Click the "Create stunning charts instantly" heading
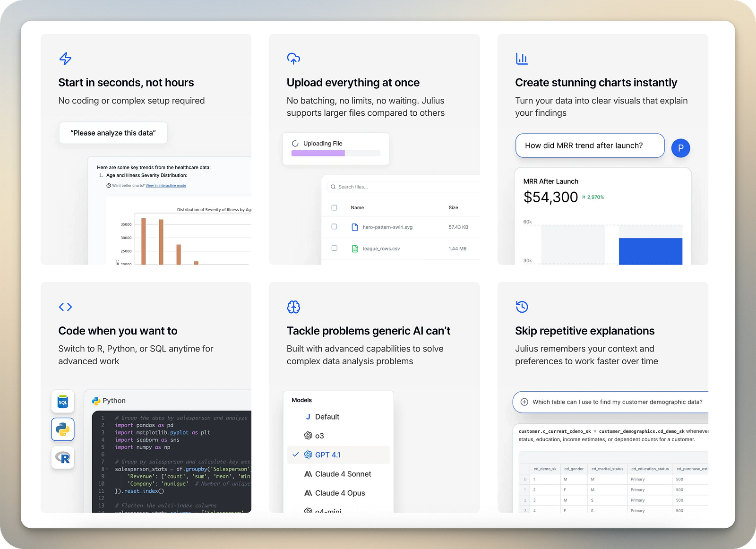The width and height of the screenshot is (756, 549). point(596,83)
